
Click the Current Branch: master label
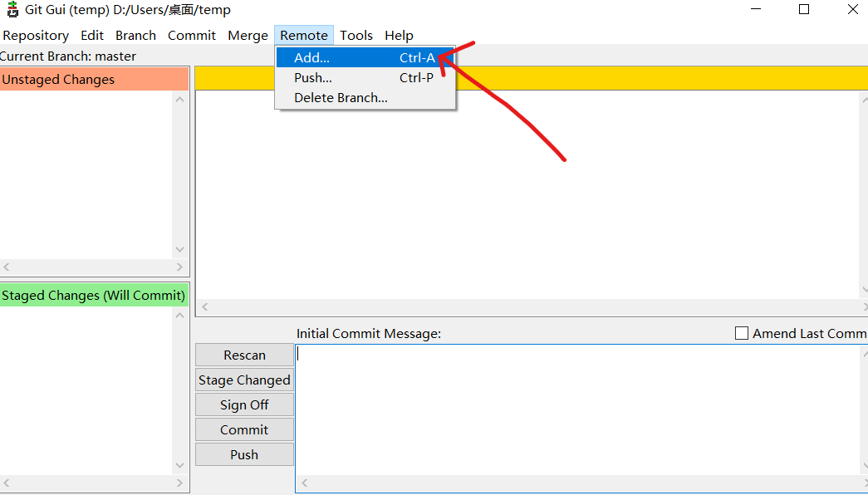tap(67, 56)
